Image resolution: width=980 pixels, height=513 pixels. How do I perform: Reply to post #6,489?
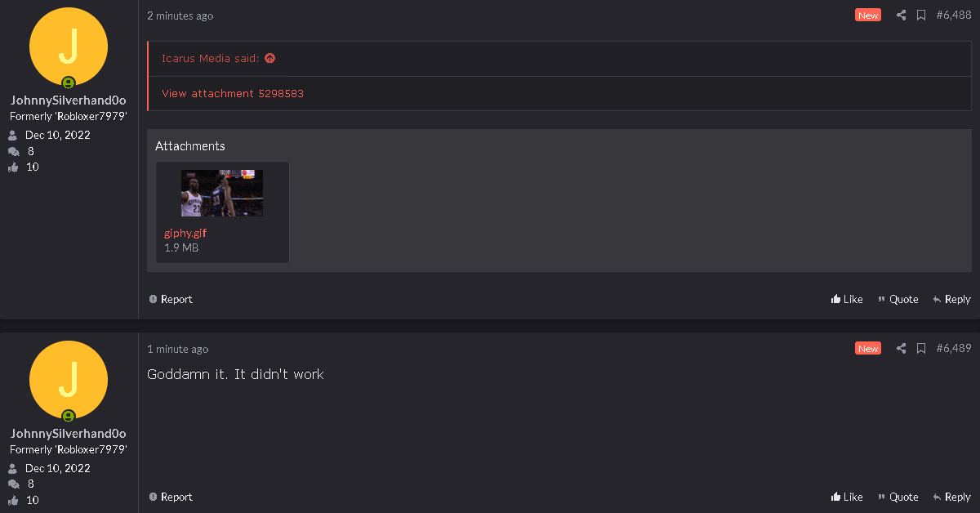(951, 497)
